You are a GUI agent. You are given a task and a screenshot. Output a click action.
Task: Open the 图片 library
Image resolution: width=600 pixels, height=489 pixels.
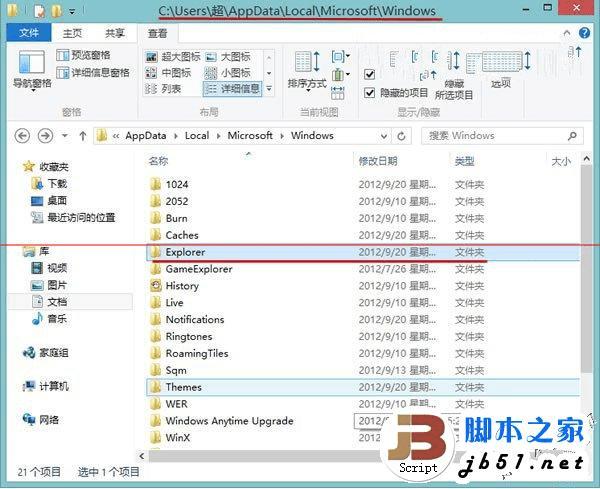(x=50, y=285)
